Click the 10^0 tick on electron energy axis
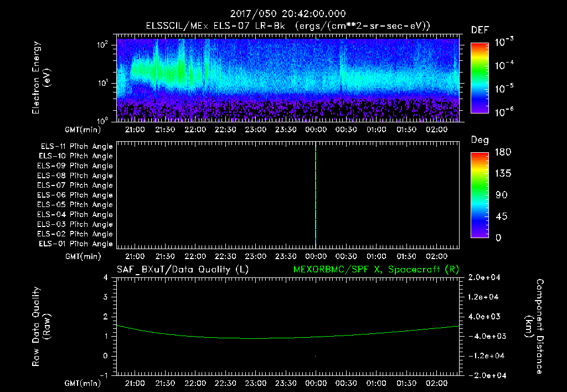Viewport: 567px width, 392px height. 103,121
